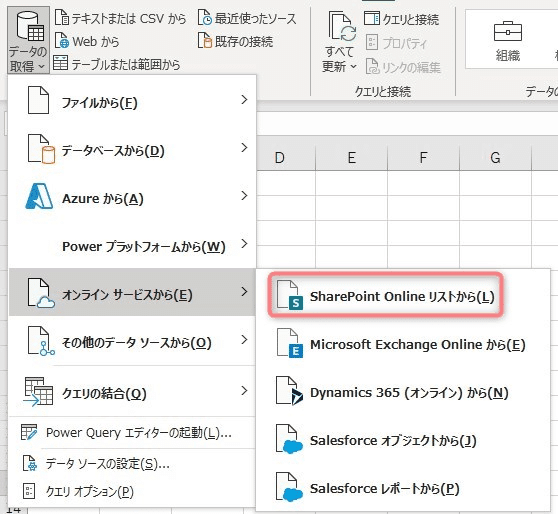
Task: Choose Microsoft Exchange Online から(E)
Action: (403, 343)
